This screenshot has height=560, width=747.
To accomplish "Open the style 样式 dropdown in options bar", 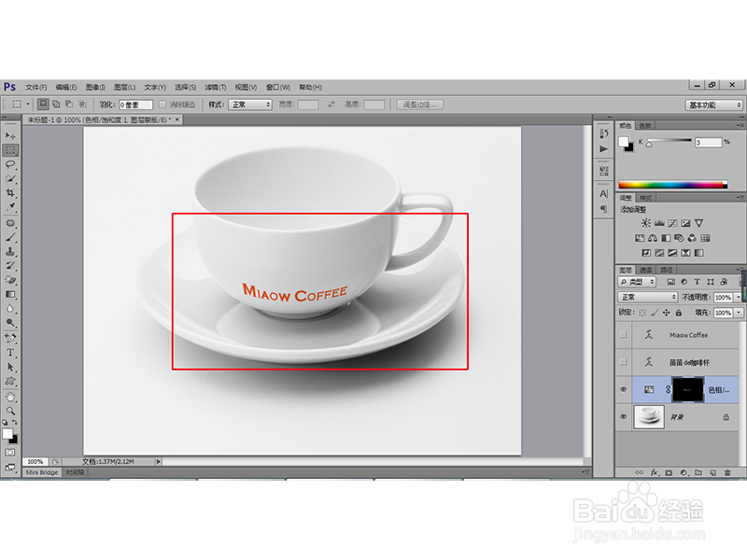I will tap(250, 105).
